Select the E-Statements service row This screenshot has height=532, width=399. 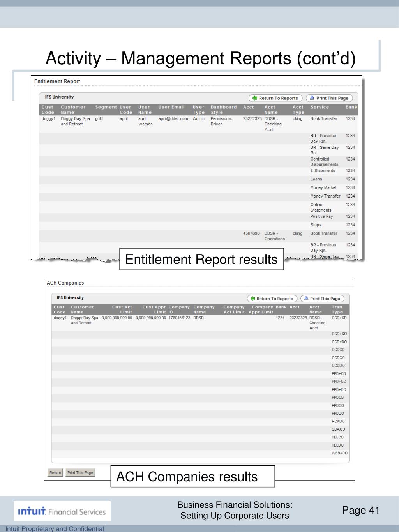point(323,171)
